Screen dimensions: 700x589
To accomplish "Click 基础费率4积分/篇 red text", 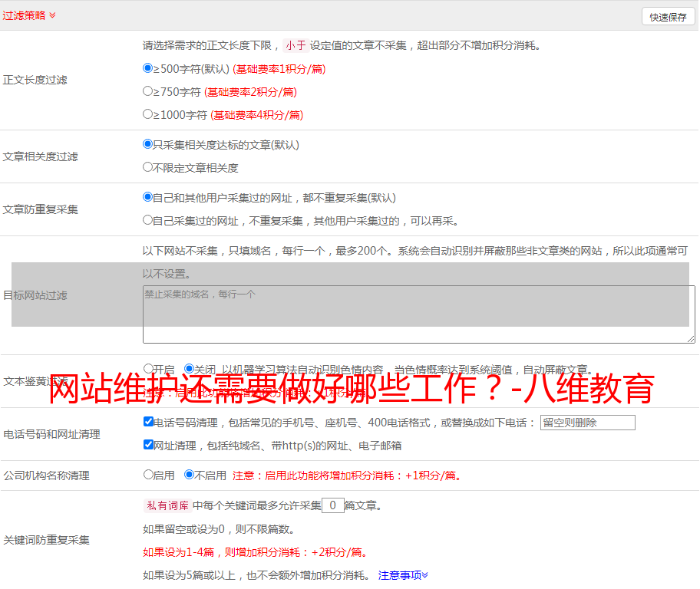I will pos(256,115).
